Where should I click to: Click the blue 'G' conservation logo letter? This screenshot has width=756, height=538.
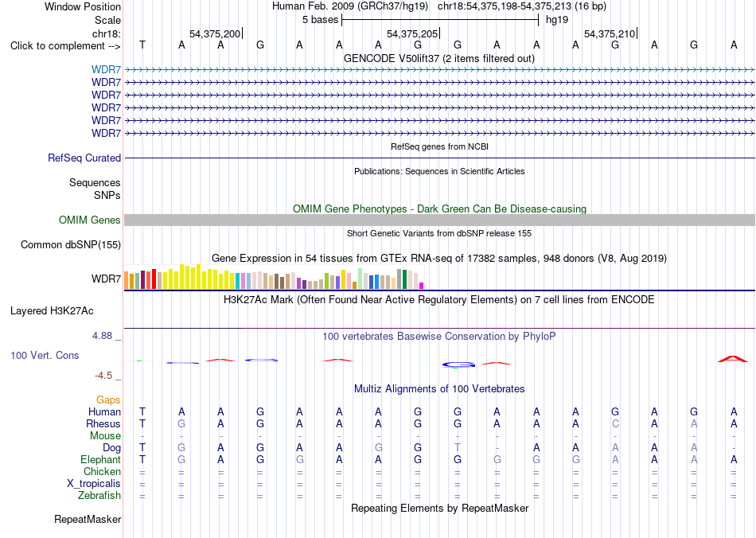[458, 365]
